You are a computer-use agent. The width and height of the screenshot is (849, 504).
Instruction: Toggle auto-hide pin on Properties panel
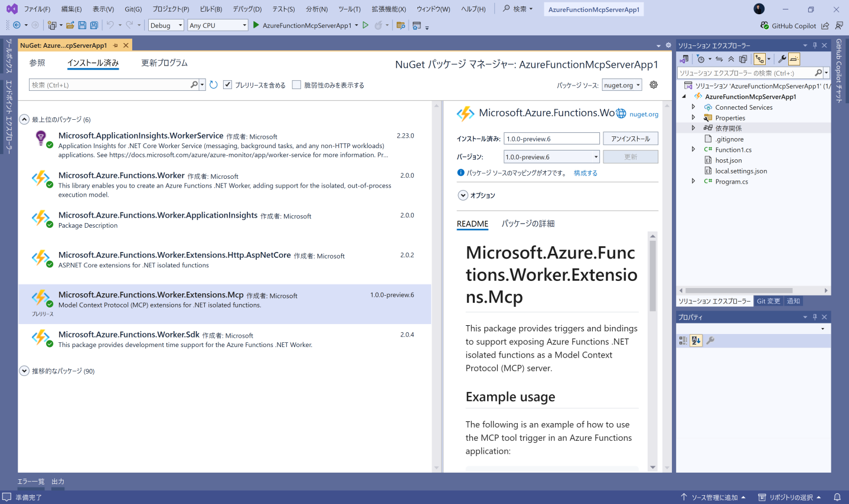[815, 317]
